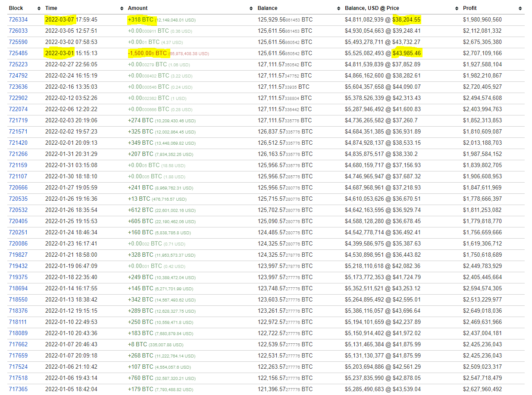Image resolution: width=532 pixels, height=395 pixels.
Task: Open block 724792 link
Action: coord(18,76)
